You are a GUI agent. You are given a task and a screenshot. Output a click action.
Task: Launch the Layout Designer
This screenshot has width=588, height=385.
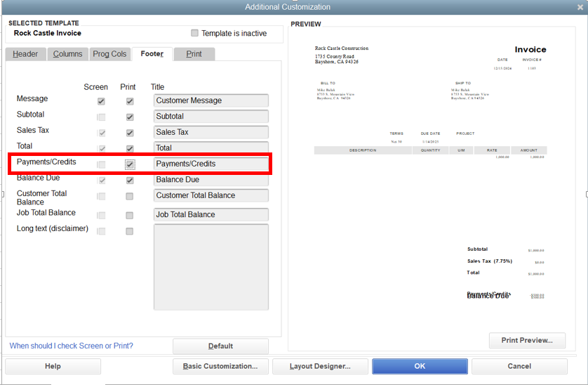click(320, 366)
